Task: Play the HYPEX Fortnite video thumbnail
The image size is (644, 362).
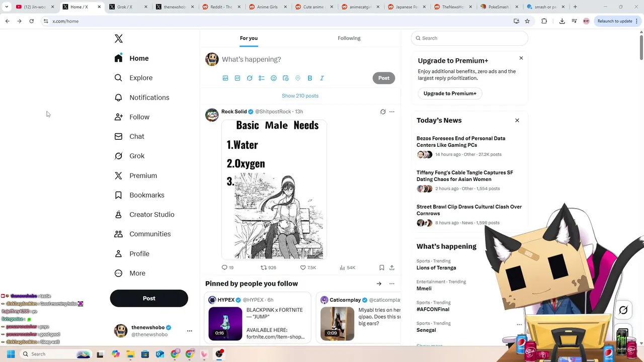Action: (225, 324)
